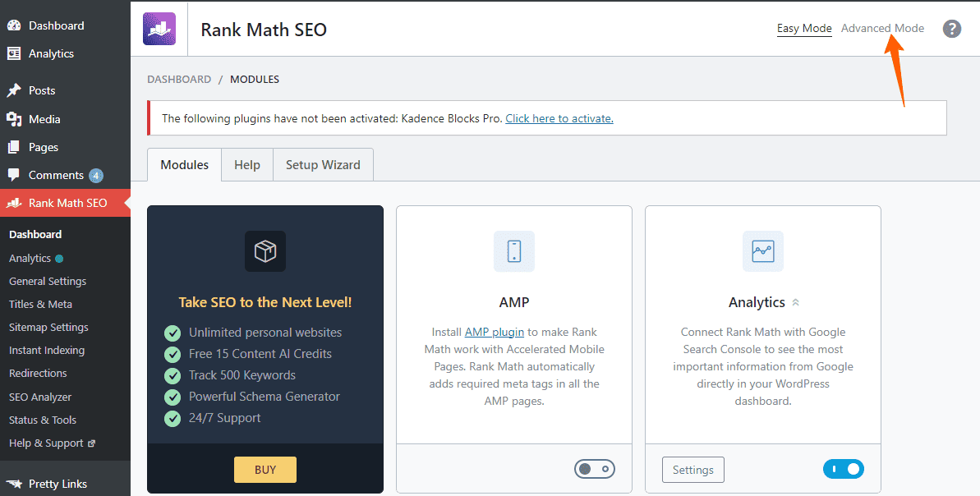The width and height of the screenshot is (980, 496).
Task: Open the Help tab
Action: pyautogui.click(x=247, y=165)
